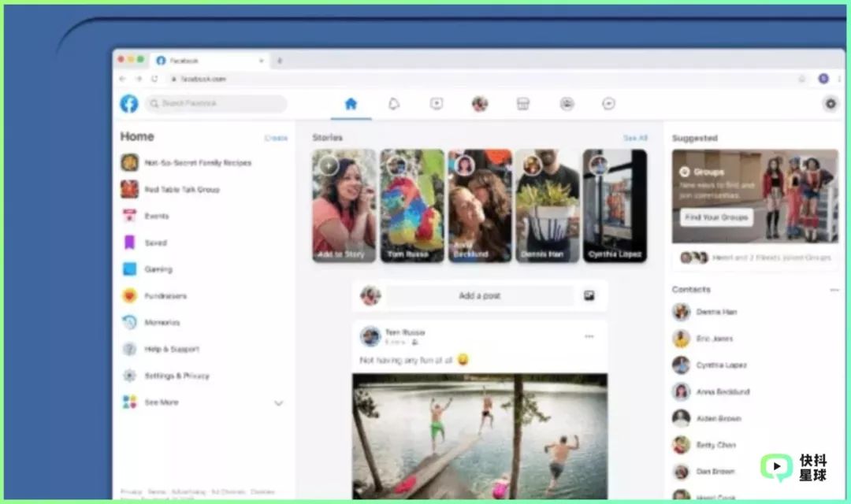851x504 pixels.
Task: Open the options menu on Tom Russo's post
Action: coord(589,336)
